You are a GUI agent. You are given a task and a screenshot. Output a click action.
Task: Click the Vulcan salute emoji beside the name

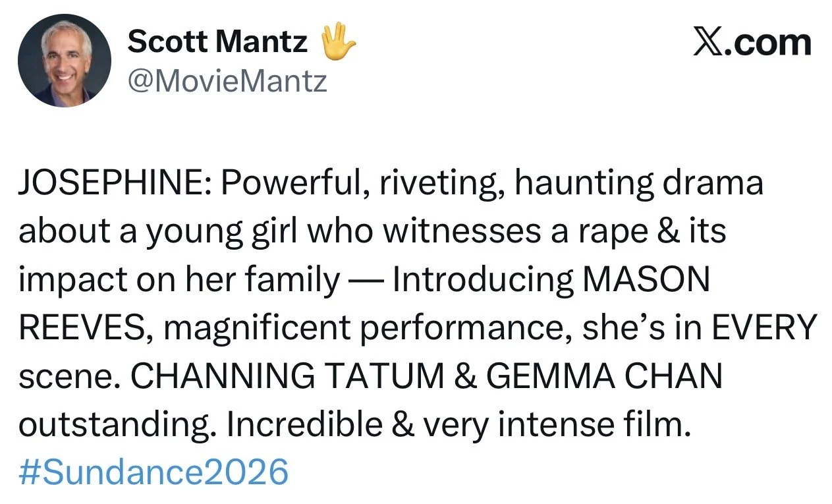pyautogui.click(x=337, y=42)
